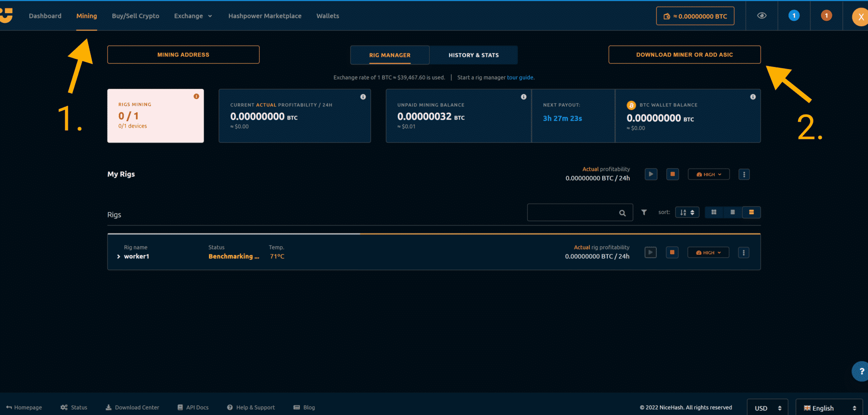
Task: Click the search magnifier icon
Action: [622, 213]
